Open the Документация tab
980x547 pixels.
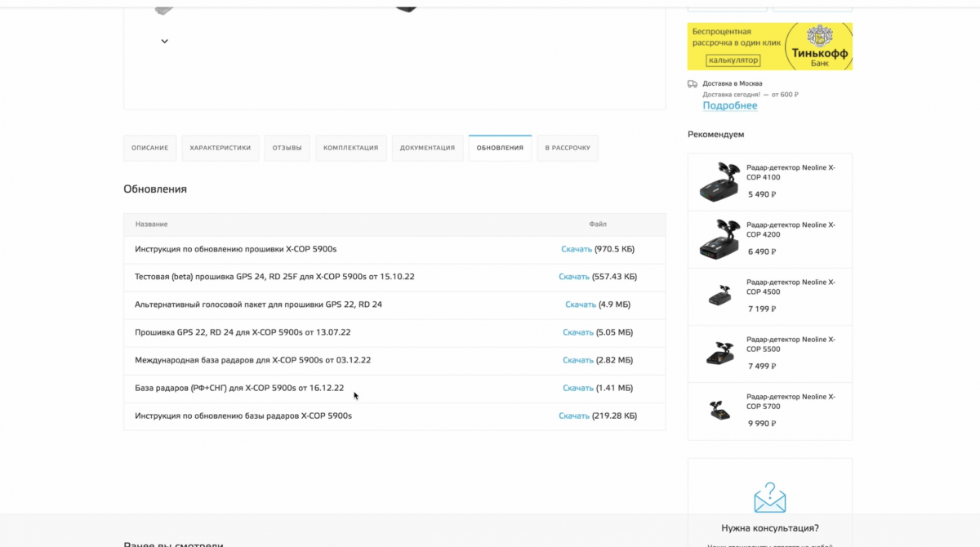(x=427, y=148)
